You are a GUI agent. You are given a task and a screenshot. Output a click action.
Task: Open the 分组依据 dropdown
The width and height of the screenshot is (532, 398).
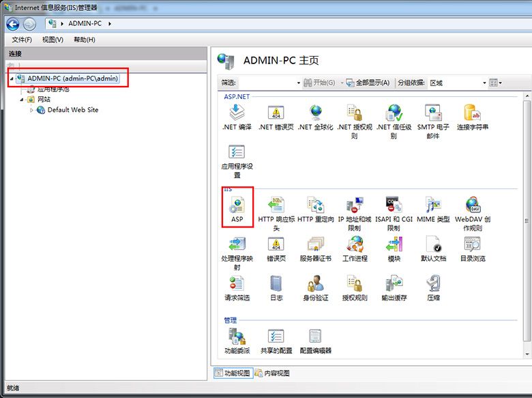[454, 83]
